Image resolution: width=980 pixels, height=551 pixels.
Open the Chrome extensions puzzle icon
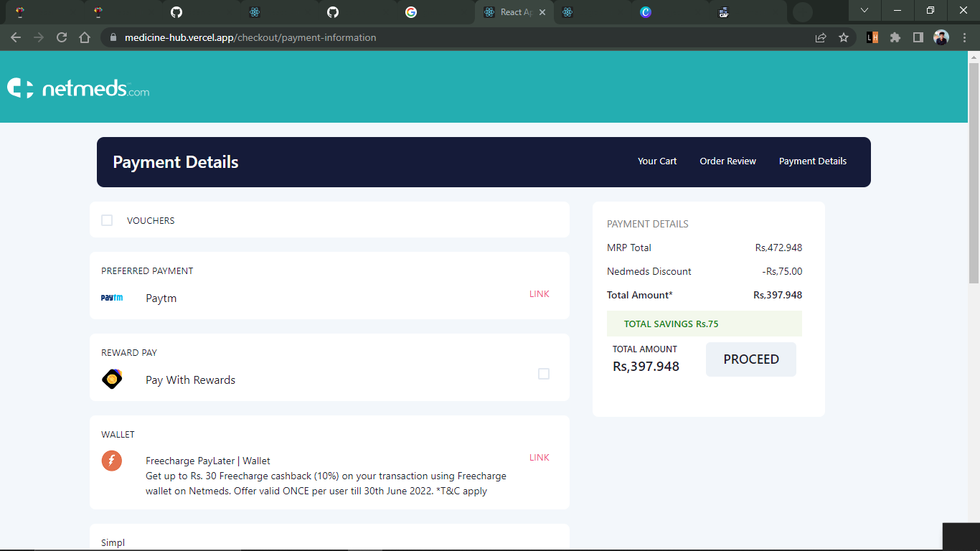pos(895,37)
